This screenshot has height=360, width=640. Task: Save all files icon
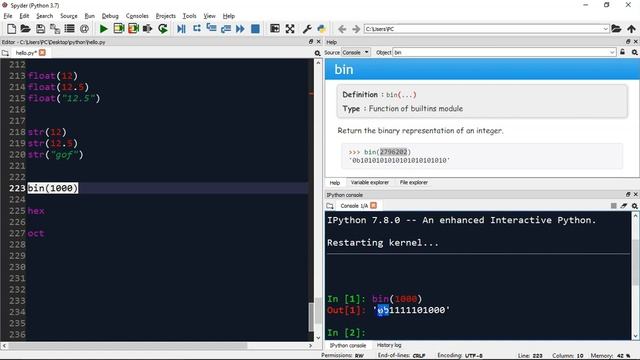click(x=55, y=29)
